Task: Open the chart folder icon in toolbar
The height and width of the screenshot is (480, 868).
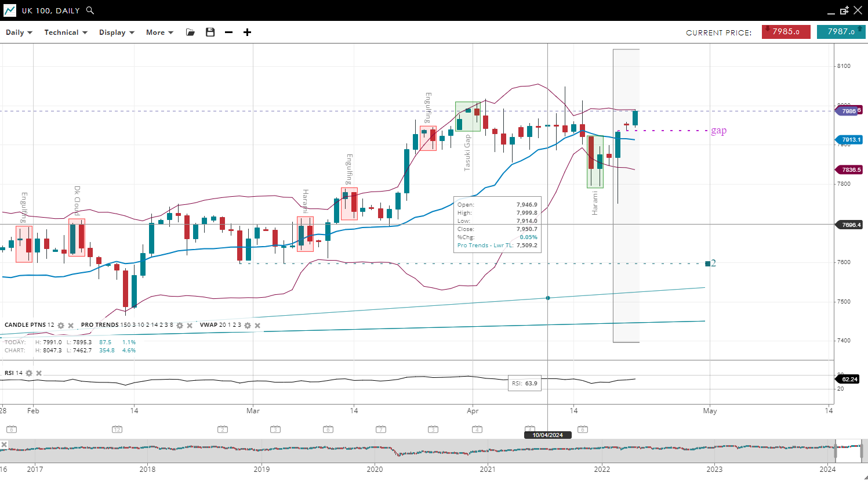Action: pyautogui.click(x=190, y=33)
